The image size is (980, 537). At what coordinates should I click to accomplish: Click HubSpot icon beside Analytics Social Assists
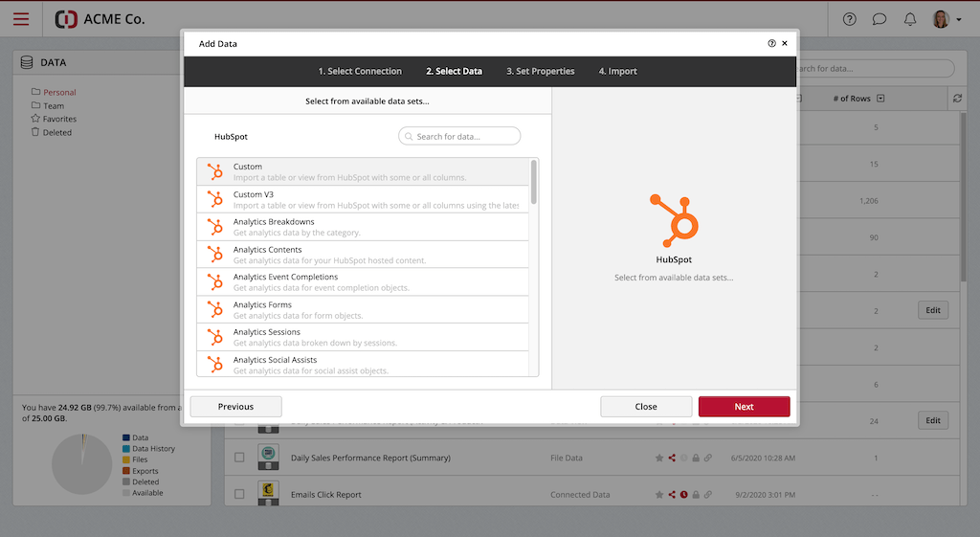coord(215,365)
